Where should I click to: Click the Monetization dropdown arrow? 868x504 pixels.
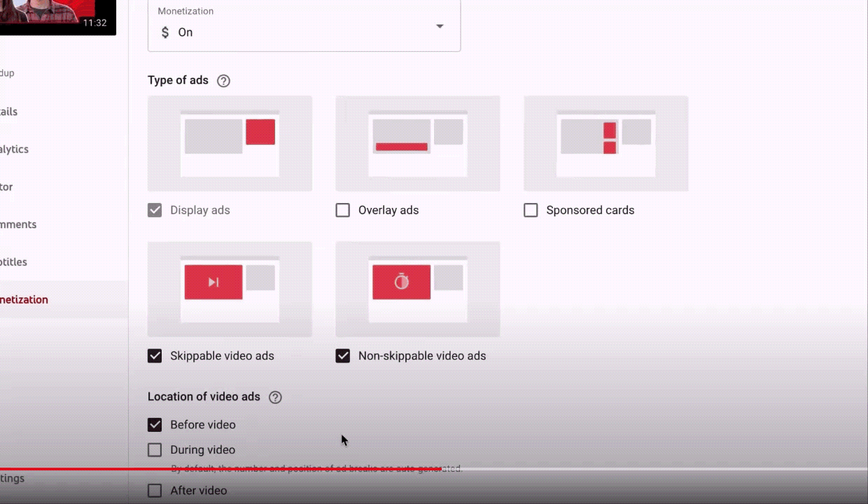440,27
